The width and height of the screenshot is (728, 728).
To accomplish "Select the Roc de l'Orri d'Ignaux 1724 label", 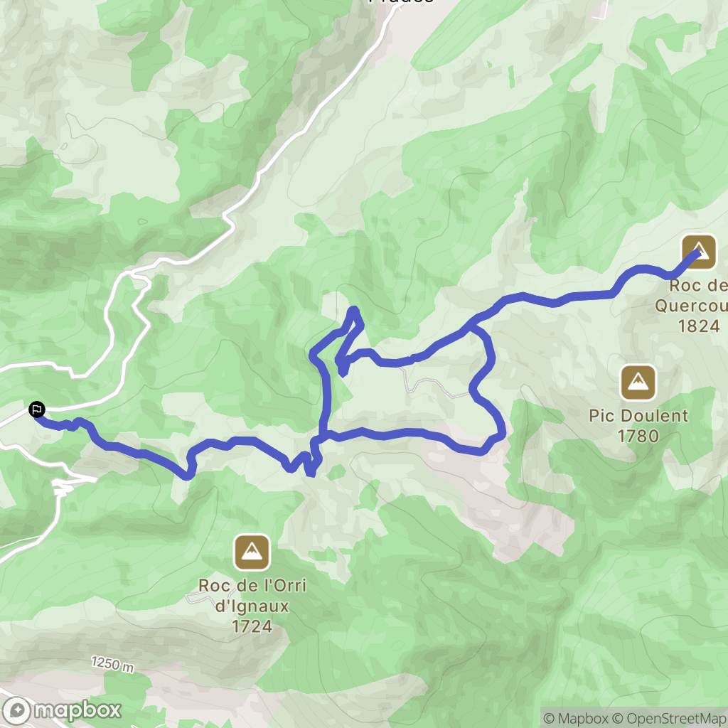I will point(252,606).
